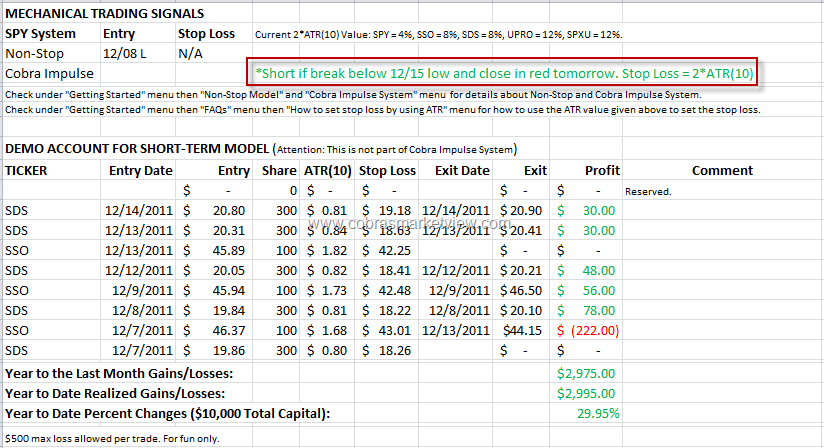The height and width of the screenshot is (448, 824).
Task: Click the 12/12/2011 entry date cell
Action: coord(139,270)
